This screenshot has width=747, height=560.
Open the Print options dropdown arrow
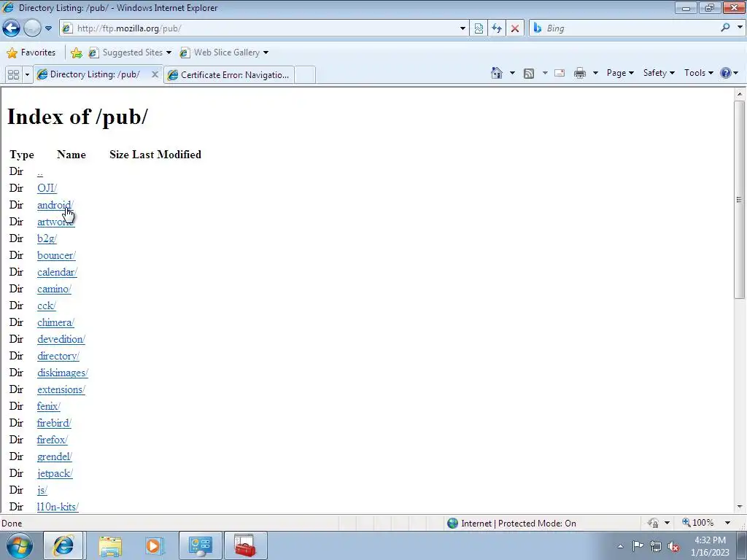point(595,73)
